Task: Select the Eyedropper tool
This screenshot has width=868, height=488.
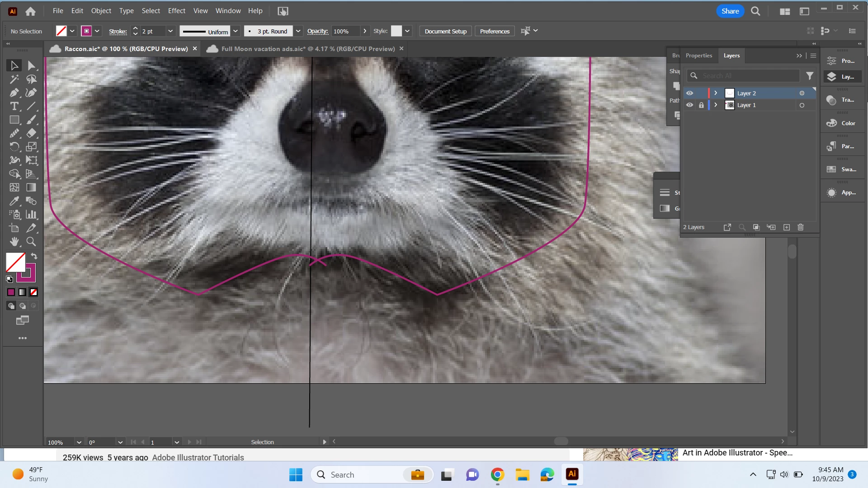Action: click(14, 201)
